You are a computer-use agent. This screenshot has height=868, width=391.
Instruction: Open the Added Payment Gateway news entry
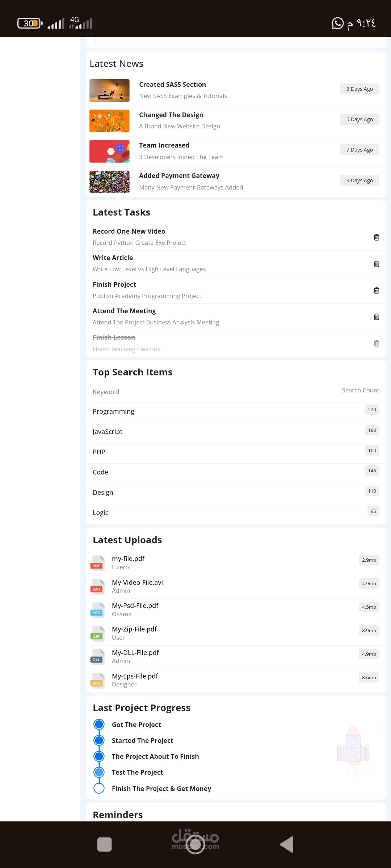[179, 176]
